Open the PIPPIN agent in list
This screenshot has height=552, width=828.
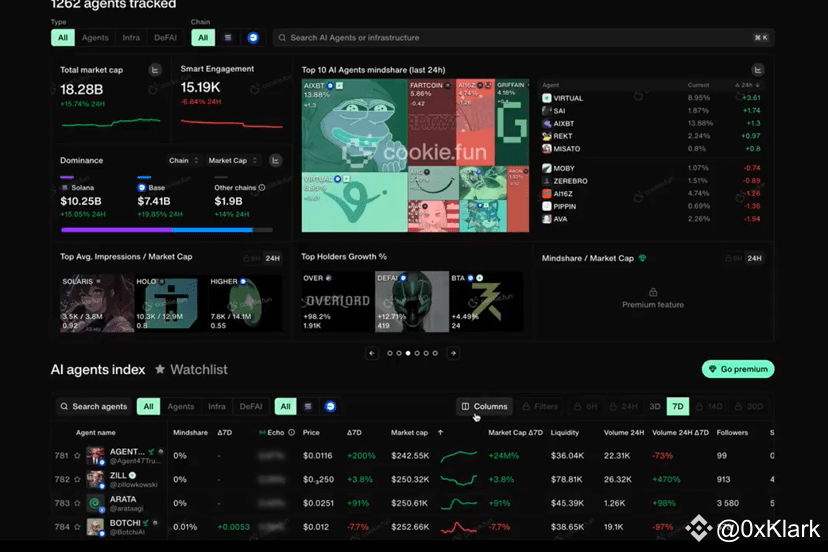[x=564, y=207]
